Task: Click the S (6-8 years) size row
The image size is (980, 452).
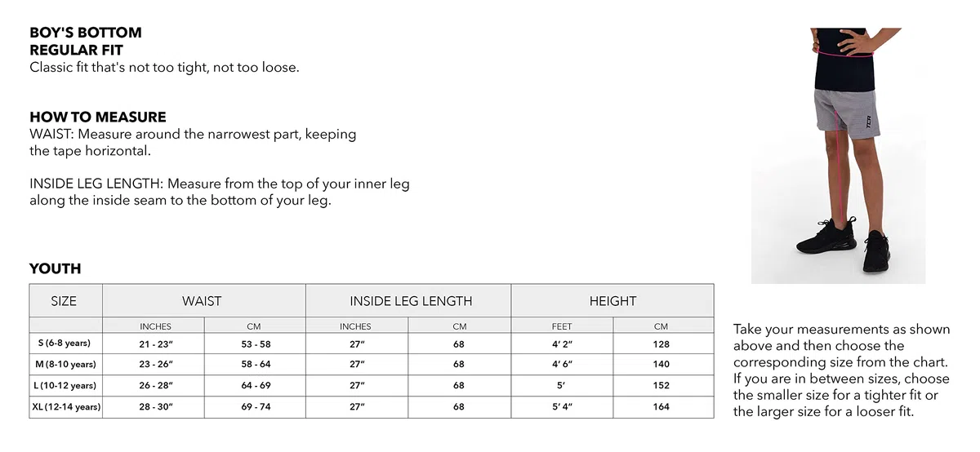Action: pos(372,344)
